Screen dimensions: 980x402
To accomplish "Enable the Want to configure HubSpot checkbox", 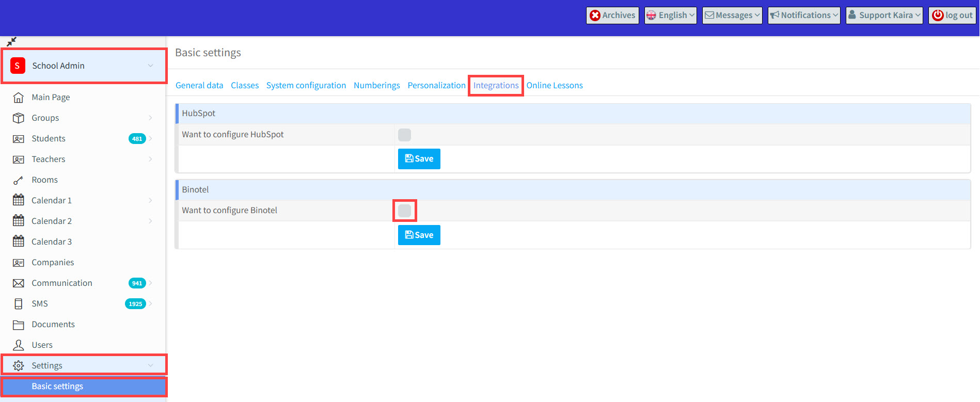I will [x=405, y=135].
